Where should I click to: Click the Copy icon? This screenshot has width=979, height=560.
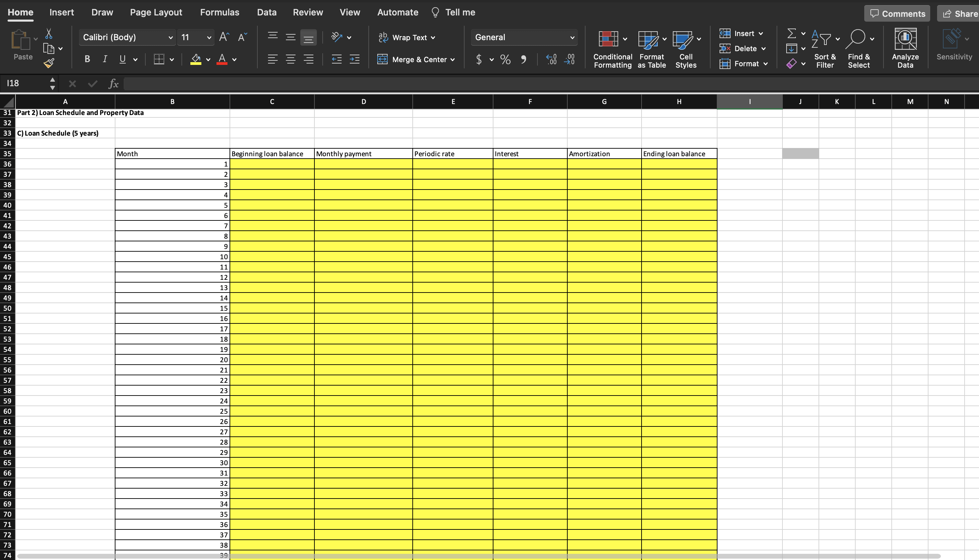48,48
